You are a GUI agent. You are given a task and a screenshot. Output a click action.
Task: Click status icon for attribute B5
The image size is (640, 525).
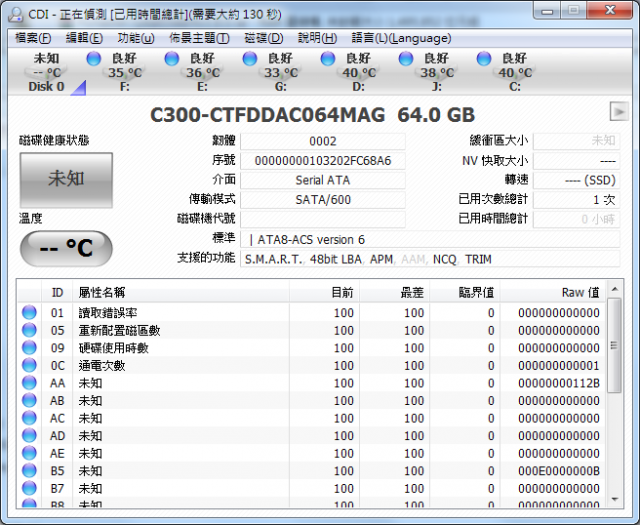29,470
